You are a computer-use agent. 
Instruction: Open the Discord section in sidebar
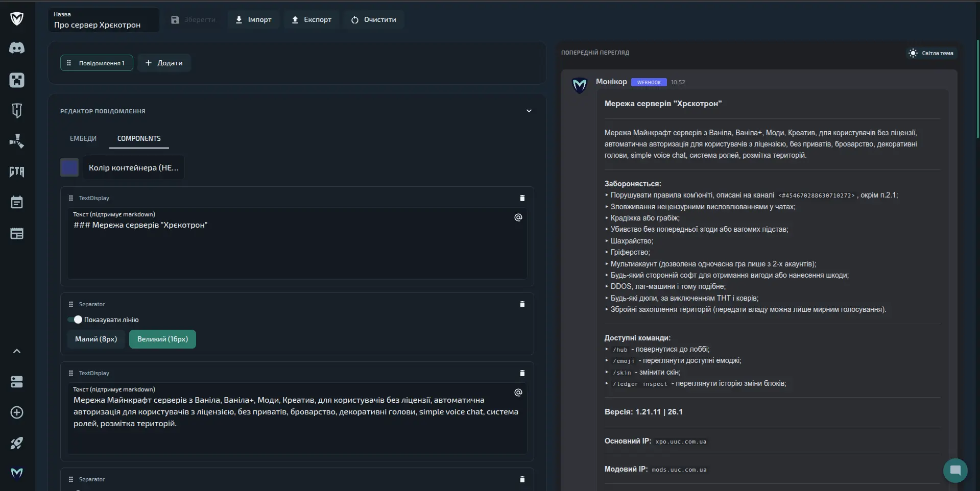pos(17,48)
